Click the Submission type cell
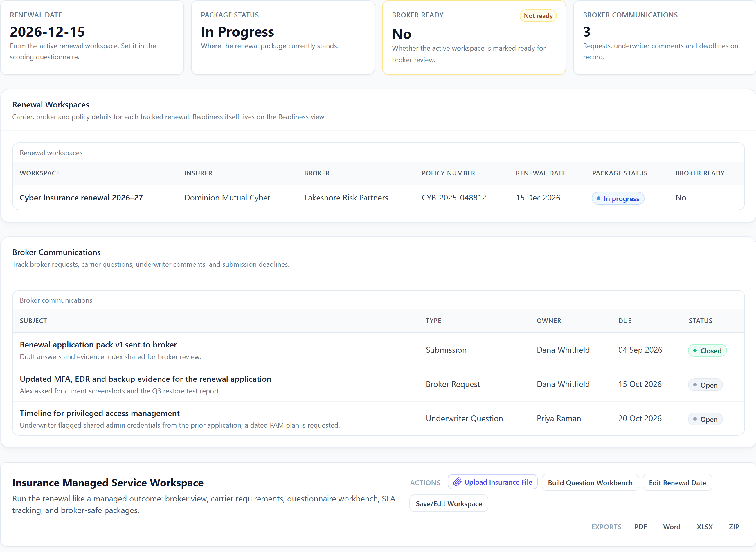 pos(446,350)
